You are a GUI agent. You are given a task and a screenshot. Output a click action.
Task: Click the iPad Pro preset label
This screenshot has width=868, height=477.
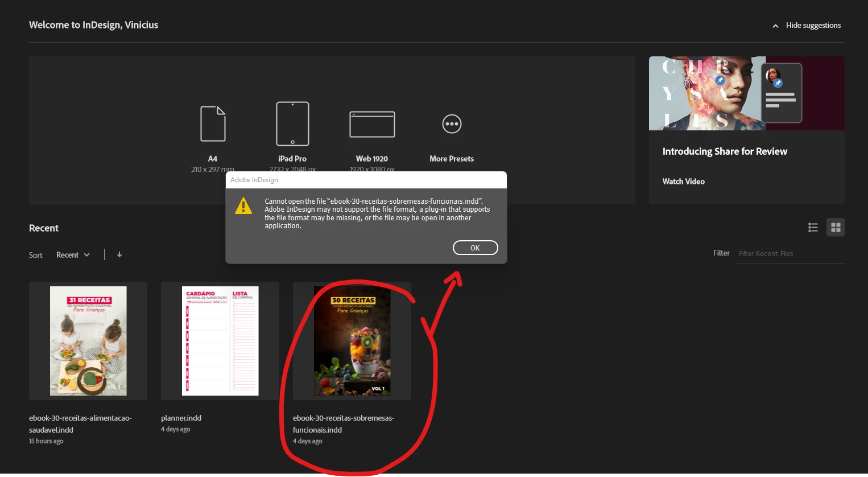coord(292,159)
